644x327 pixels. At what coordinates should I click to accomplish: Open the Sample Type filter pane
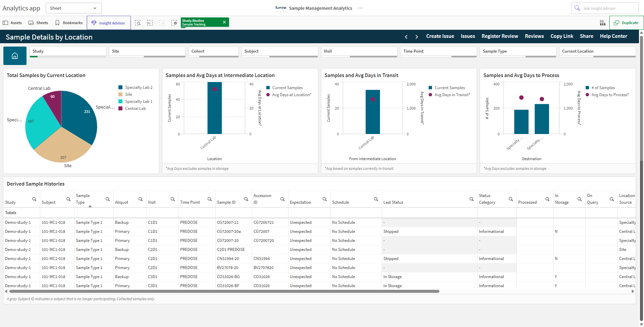(x=518, y=52)
